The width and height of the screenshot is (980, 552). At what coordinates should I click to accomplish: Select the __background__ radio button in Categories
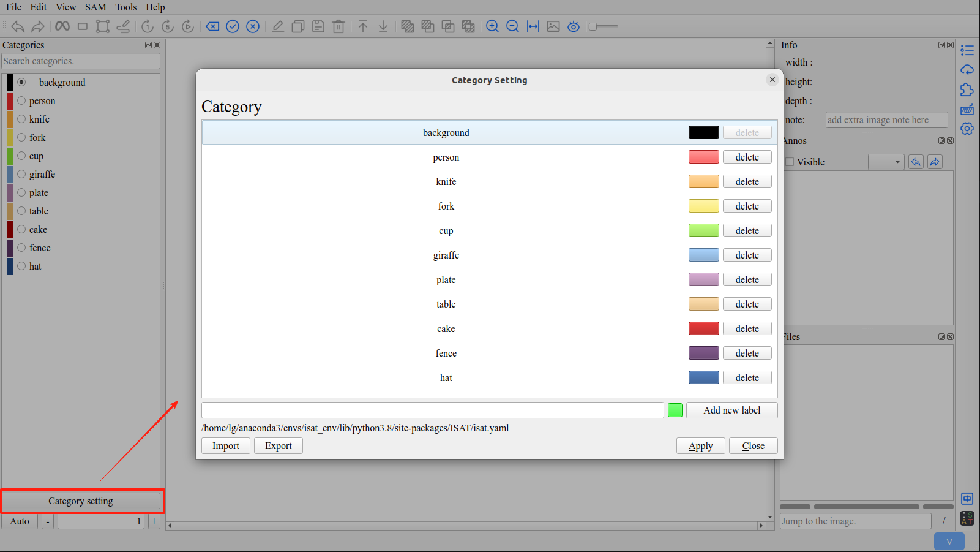pos(21,82)
